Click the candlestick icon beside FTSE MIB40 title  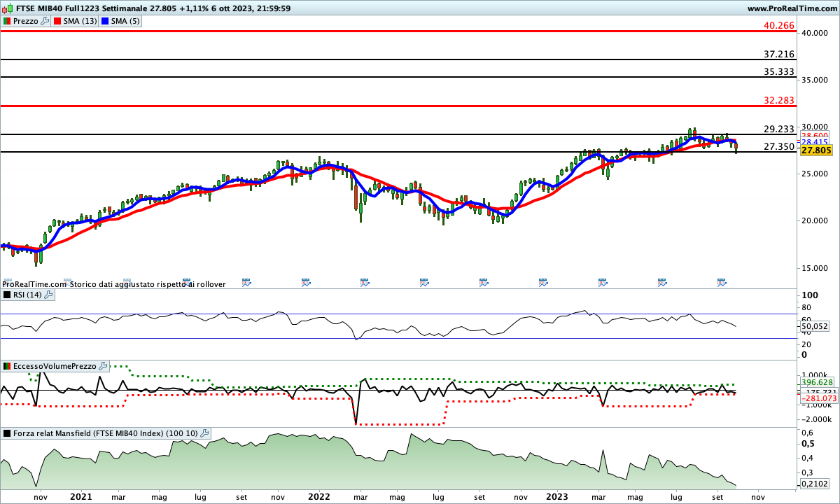pos(6,8)
